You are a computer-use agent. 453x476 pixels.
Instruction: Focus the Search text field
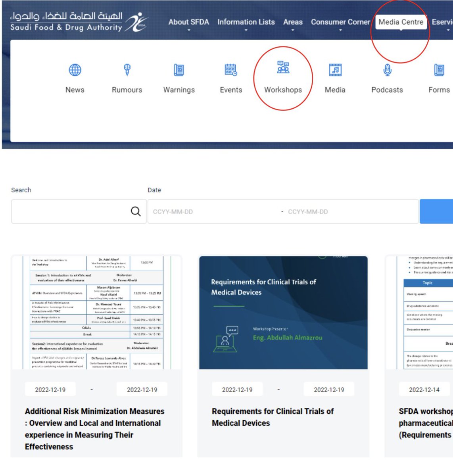(79, 211)
